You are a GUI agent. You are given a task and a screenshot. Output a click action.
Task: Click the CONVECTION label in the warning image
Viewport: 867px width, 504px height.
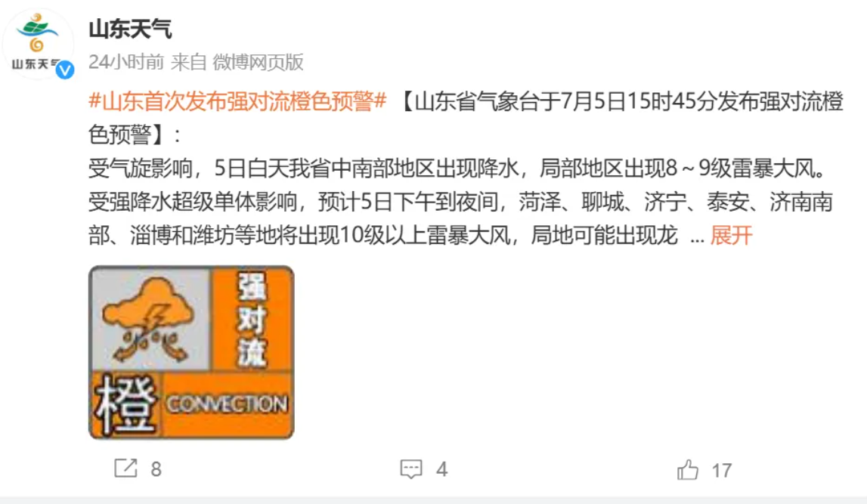(227, 404)
